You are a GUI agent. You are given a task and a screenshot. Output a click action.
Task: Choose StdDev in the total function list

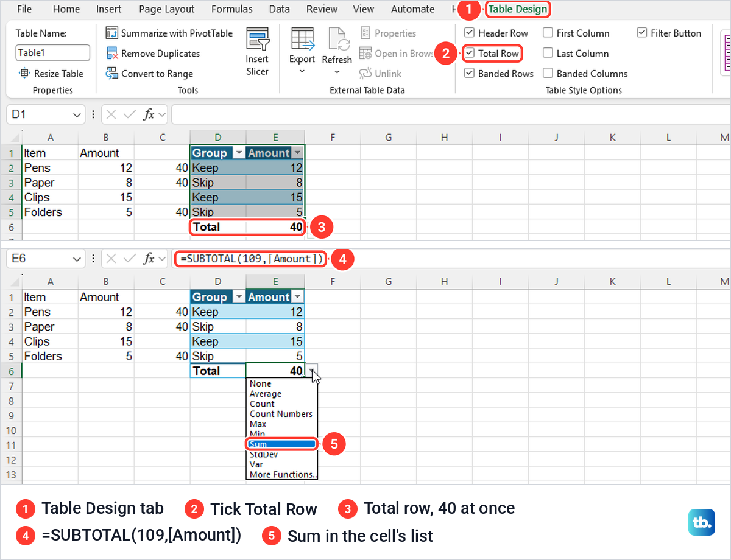coord(281,454)
